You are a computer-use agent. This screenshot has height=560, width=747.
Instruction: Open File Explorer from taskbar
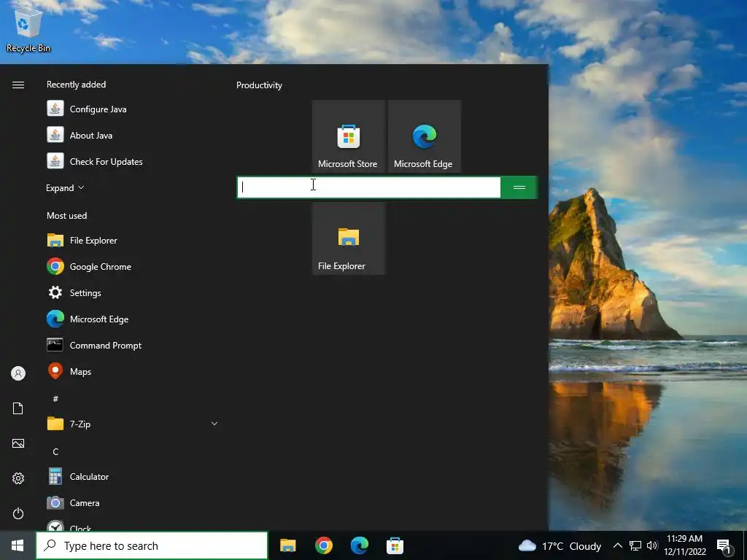[x=287, y=545]
